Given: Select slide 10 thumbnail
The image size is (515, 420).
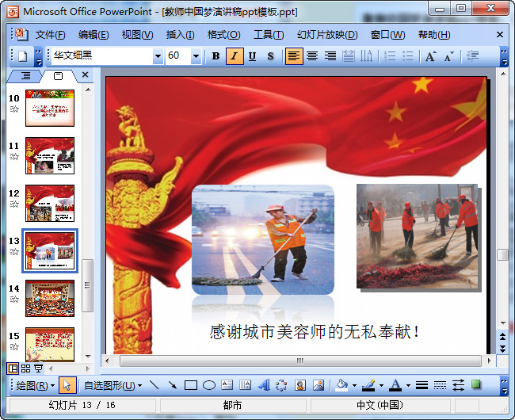Looking at the screenshot, I should coord(50,108).
